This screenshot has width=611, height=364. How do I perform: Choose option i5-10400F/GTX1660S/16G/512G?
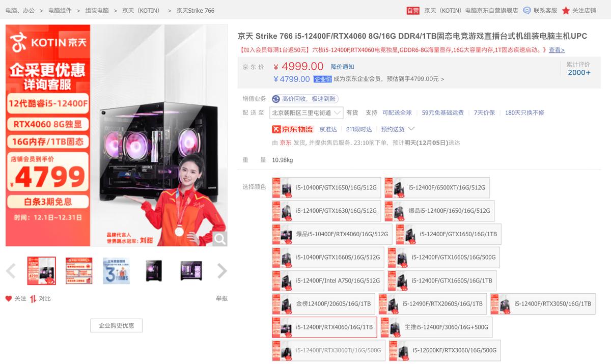[x=328, y=258]
